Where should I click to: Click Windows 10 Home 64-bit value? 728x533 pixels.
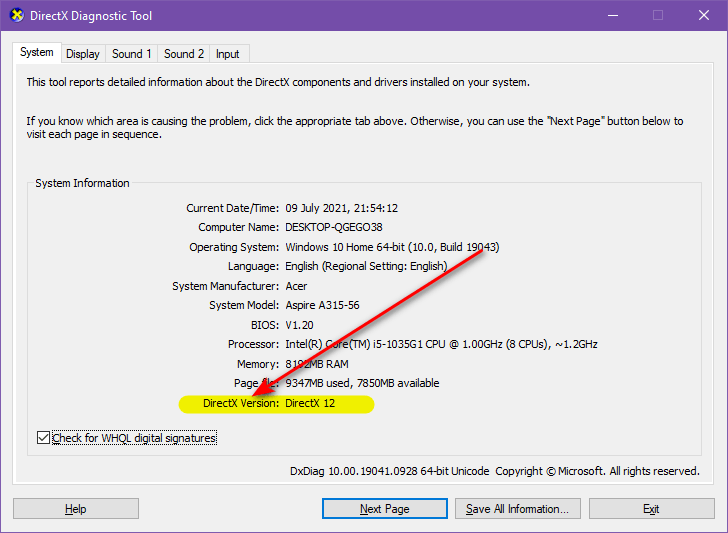click(392, 247)
